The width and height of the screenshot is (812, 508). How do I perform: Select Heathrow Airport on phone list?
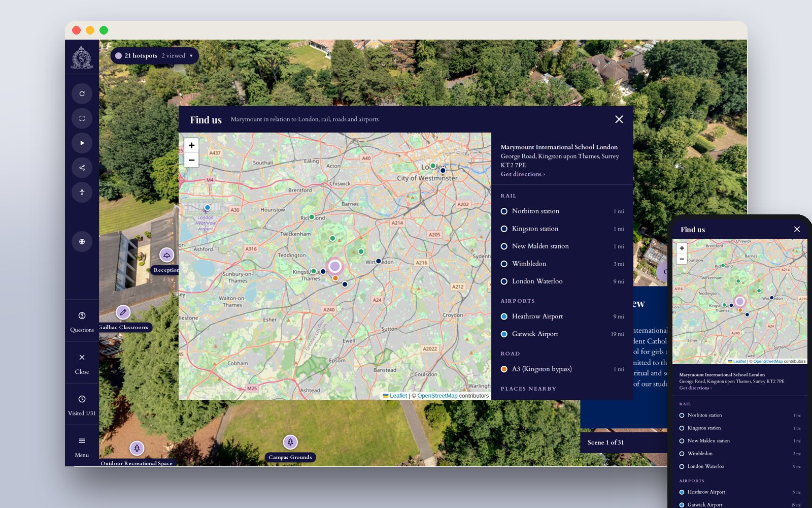coord(740,492)
